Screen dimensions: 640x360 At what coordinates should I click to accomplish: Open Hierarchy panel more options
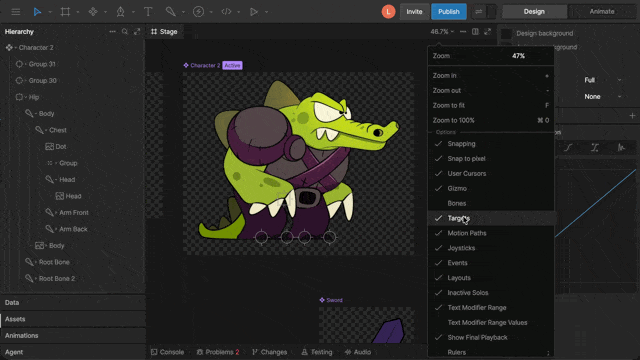click(x=112, y=31)
